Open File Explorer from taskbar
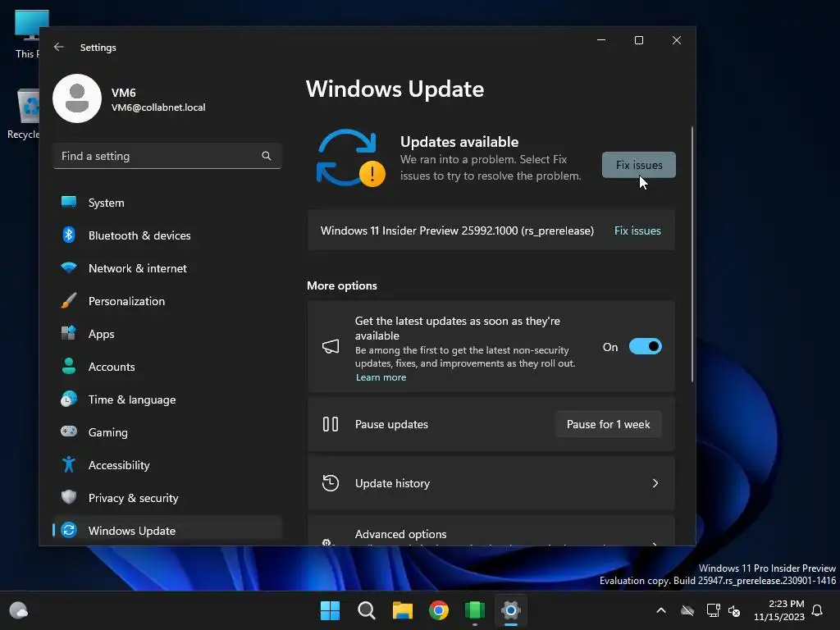The height and width of the screenshot is (630, 840). [x=402, y=610]
